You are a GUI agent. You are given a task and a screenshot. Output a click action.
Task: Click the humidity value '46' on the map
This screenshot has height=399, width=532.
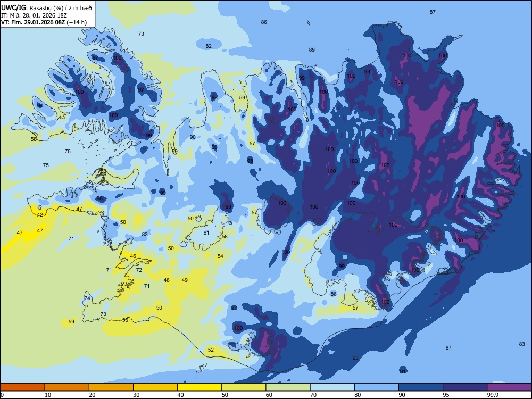point(133,256)
